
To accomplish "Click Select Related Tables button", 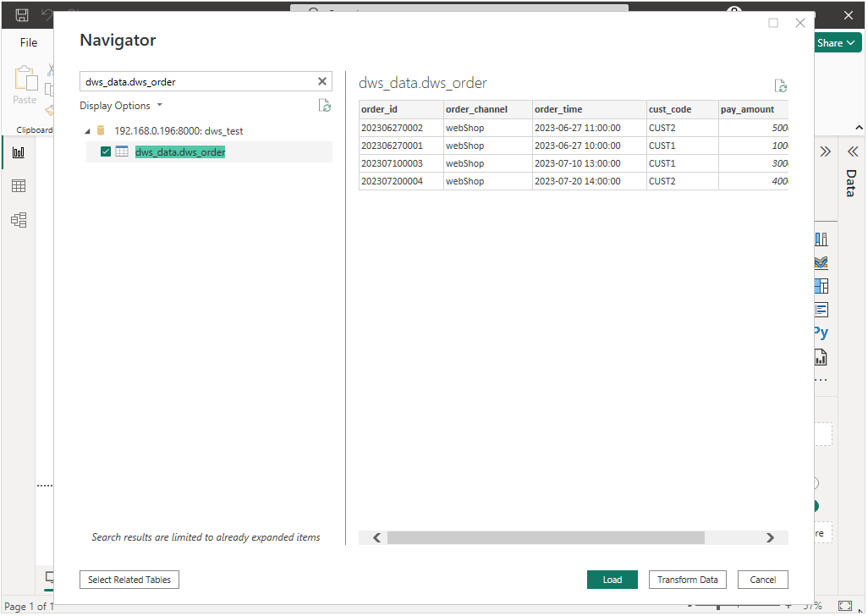I will (129, 580).
